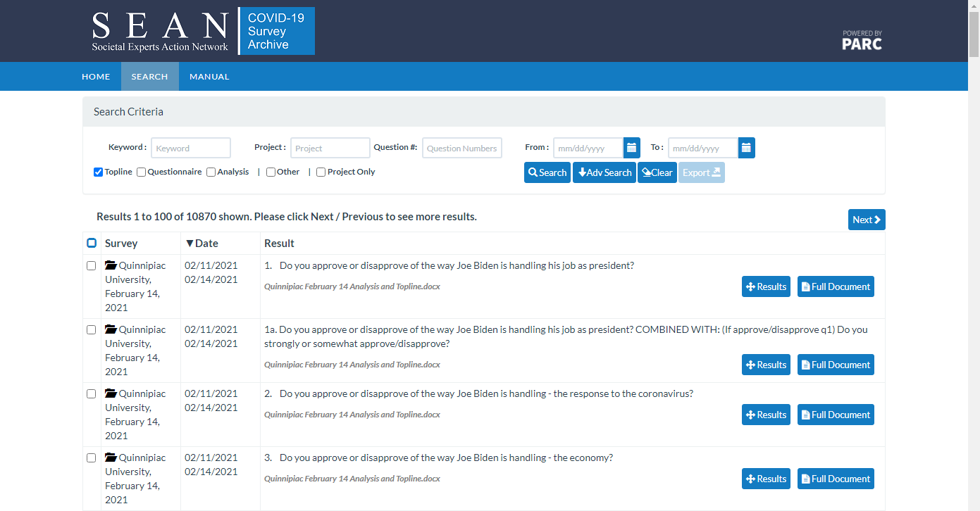980x511 pixels.
Task: Click the Search button
Action: tap(547, 172)
